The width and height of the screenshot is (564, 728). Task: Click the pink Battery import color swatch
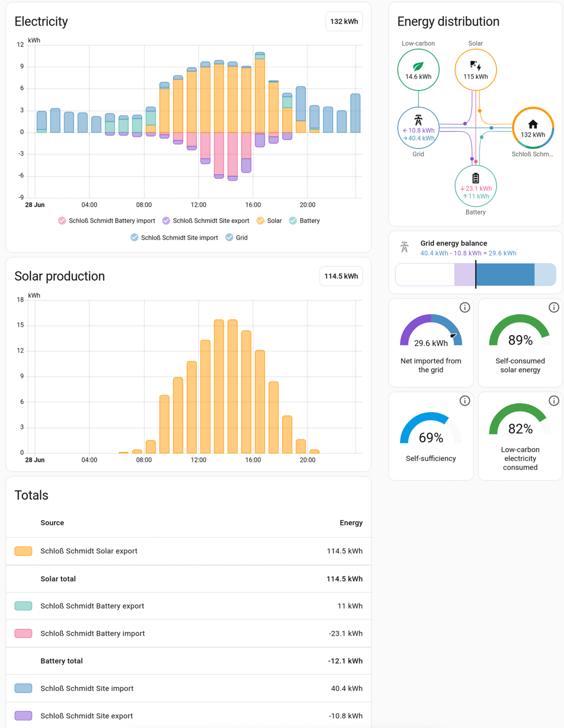23,634
